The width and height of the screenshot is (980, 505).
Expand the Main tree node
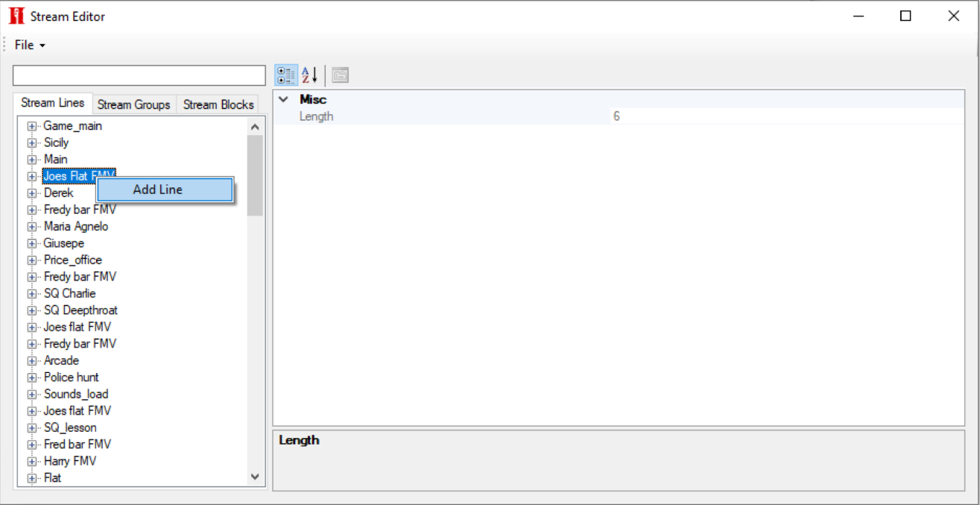(32, 160)
